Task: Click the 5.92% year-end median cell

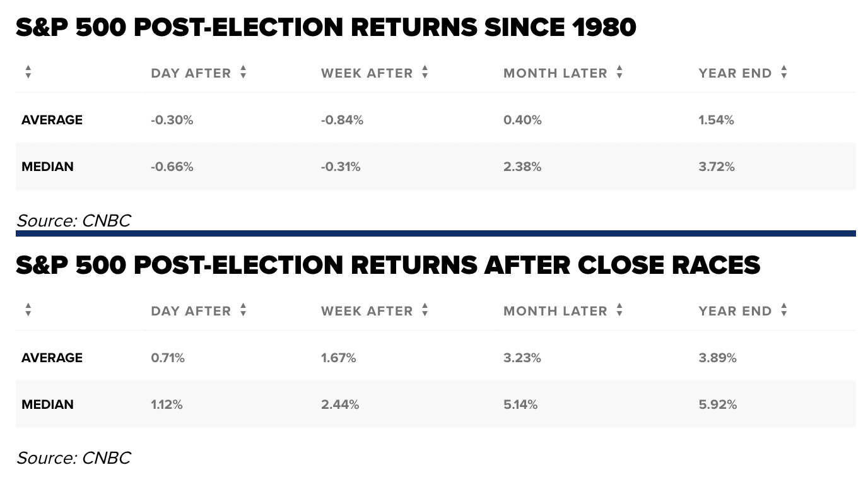Action: [717, 404]
